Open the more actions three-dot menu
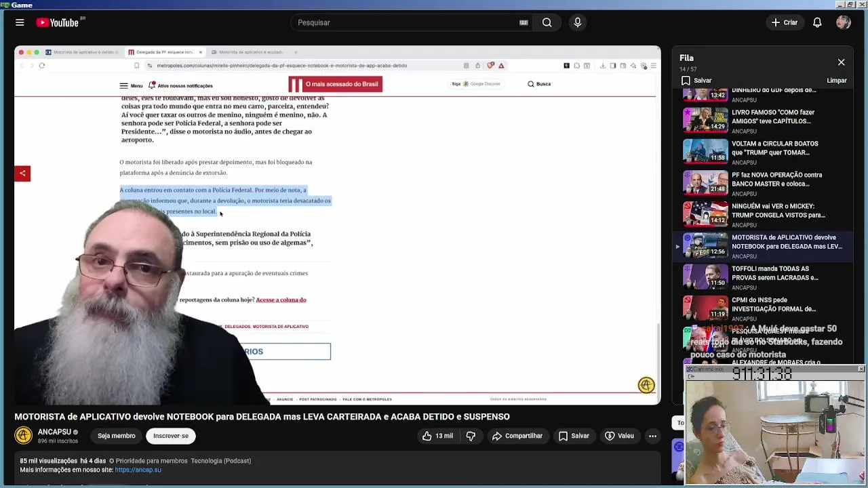Image resolution: width=868 pixels, height=488 pixels. pos(652,436)
